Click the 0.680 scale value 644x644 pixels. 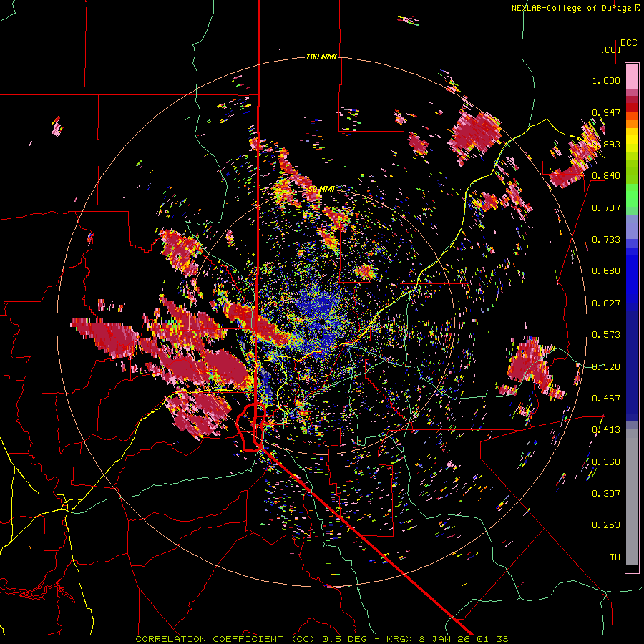pyautogui.click(x=606, y=271)
